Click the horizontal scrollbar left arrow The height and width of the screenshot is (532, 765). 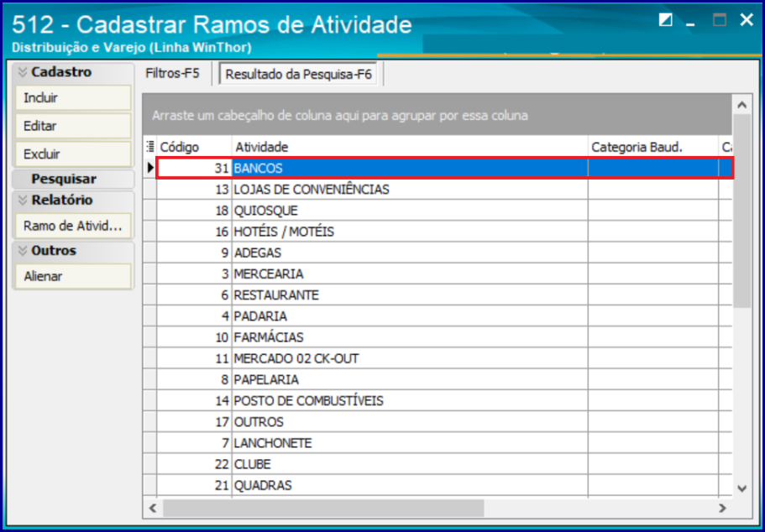[x=153, y=509]
